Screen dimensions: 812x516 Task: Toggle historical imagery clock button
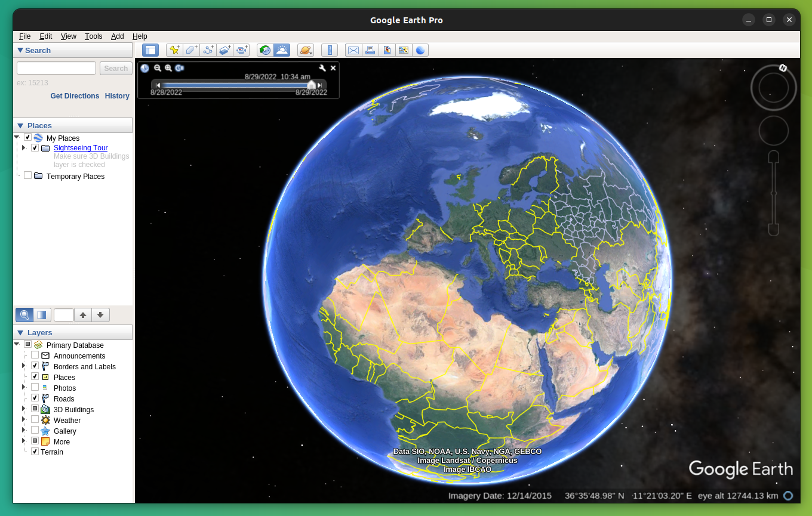(x=265, y=50)
